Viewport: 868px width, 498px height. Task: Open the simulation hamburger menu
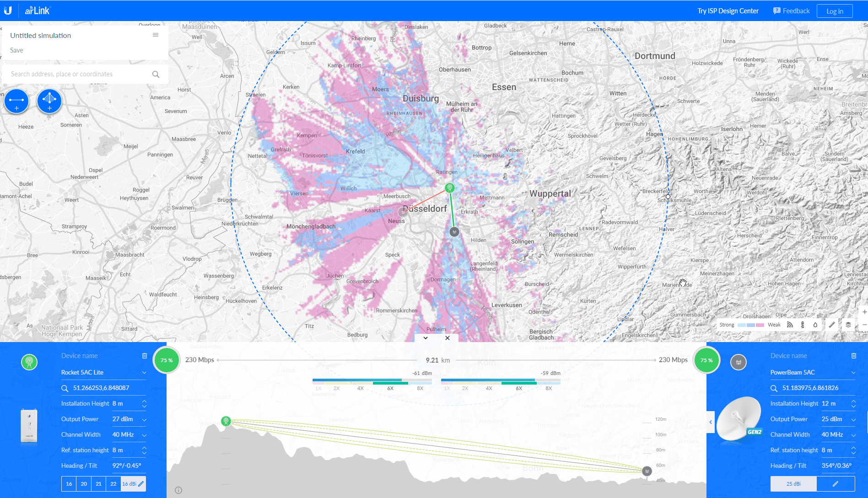[156, 35]
